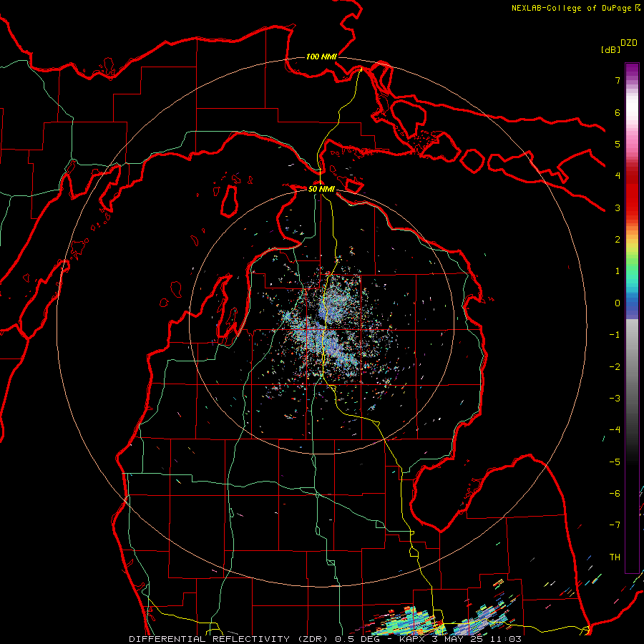Click the Differential Reflectivity (ZDR) caption text
644x644 pixels.
coord(229,639)
